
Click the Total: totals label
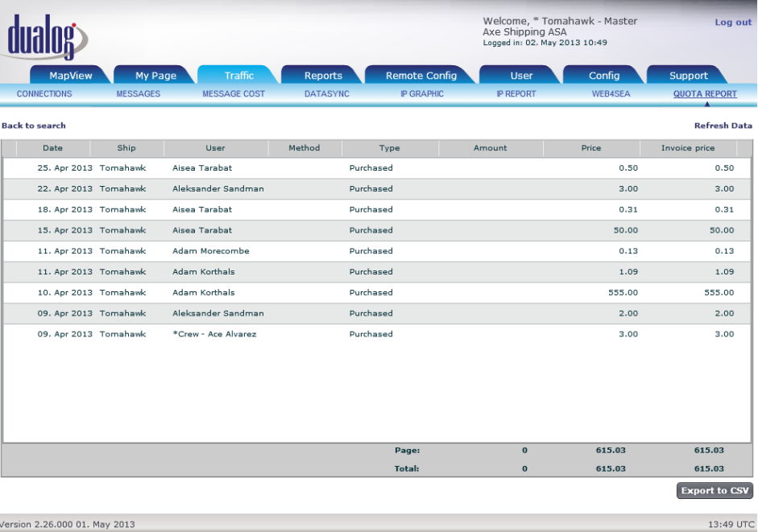(x=407, y=468)
